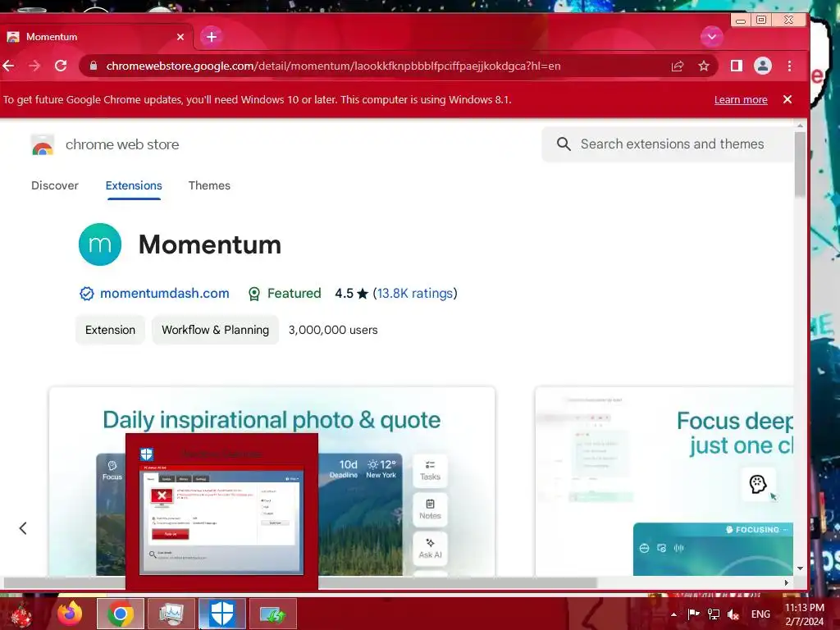Viewport: 840px width, 630px height.
Task: Click the vertical scrollbar thumb
Action: pos(800,164)
